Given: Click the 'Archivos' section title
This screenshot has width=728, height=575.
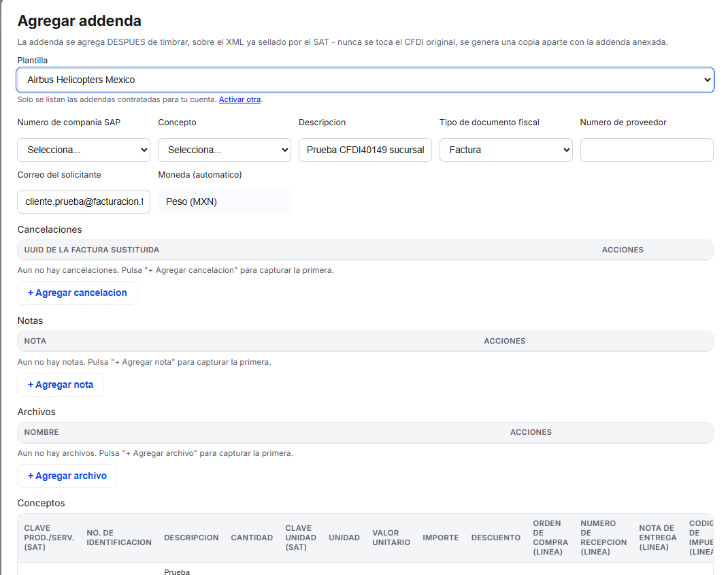Looking at the screenshot, I should [36, 412].
